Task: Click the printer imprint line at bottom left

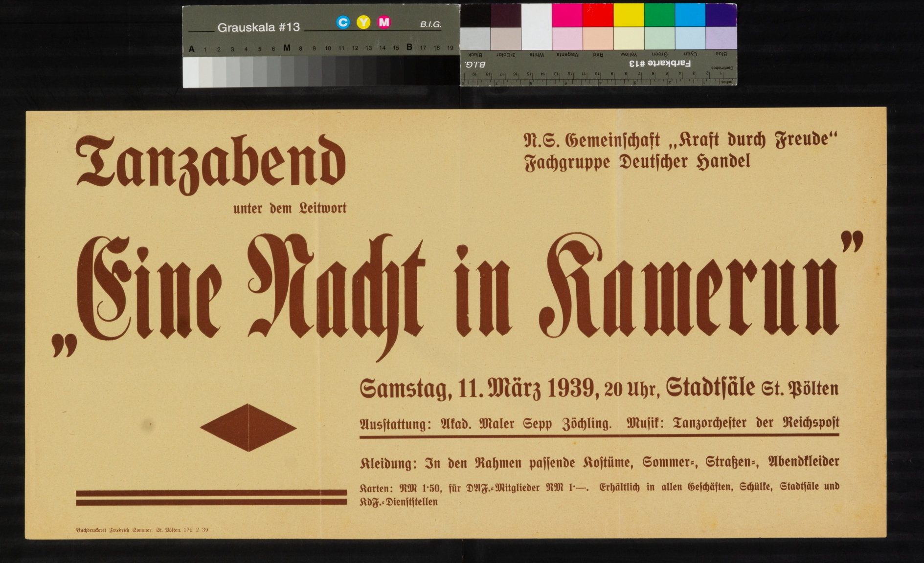Action: point(142,530)
